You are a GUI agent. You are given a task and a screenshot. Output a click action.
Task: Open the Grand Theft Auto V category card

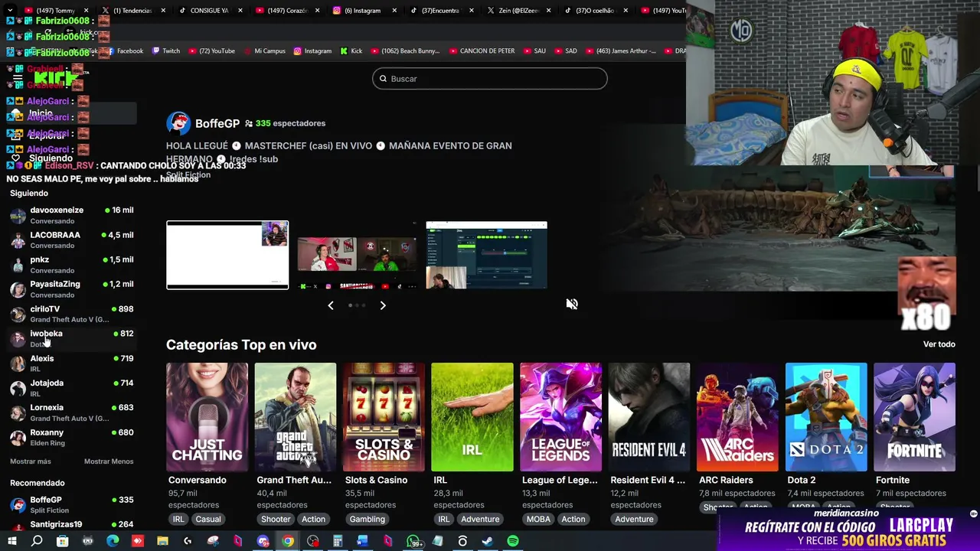tap(295, 417)
